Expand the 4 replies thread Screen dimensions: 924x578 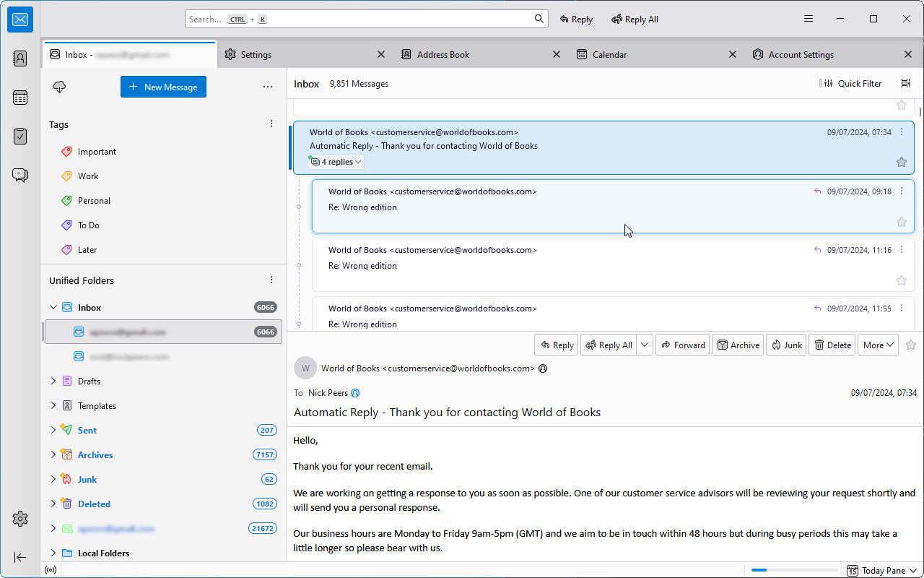click(336, 161)
